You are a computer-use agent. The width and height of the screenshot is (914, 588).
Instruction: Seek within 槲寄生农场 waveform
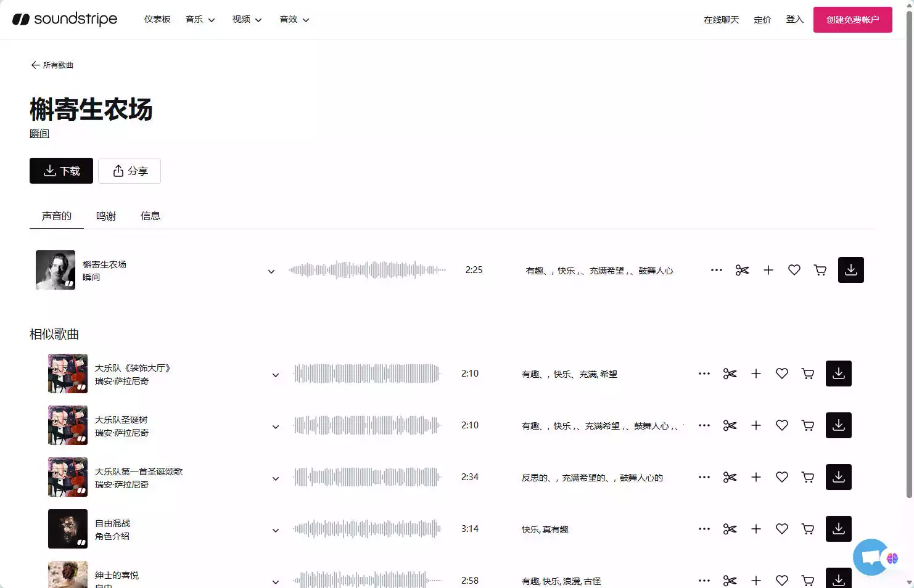[367, 270]
